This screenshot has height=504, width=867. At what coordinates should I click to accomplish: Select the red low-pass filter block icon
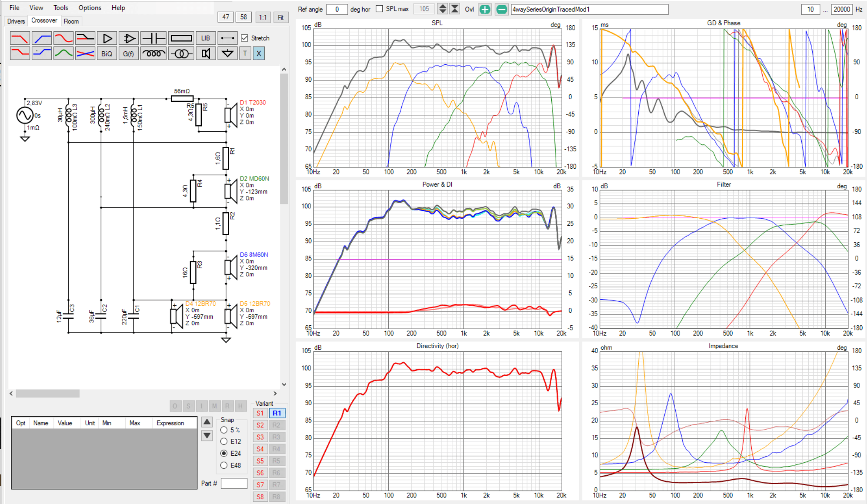20,38
